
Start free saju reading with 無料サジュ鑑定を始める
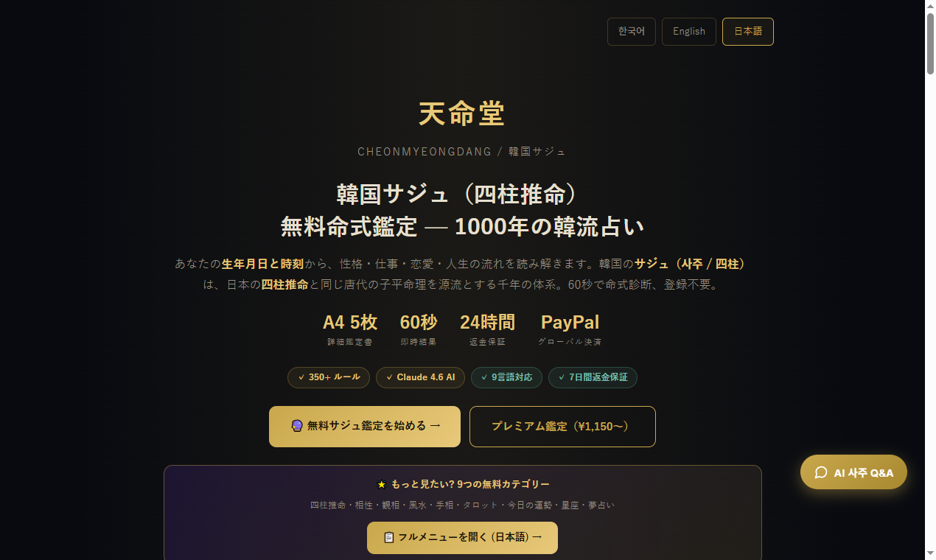365,427
